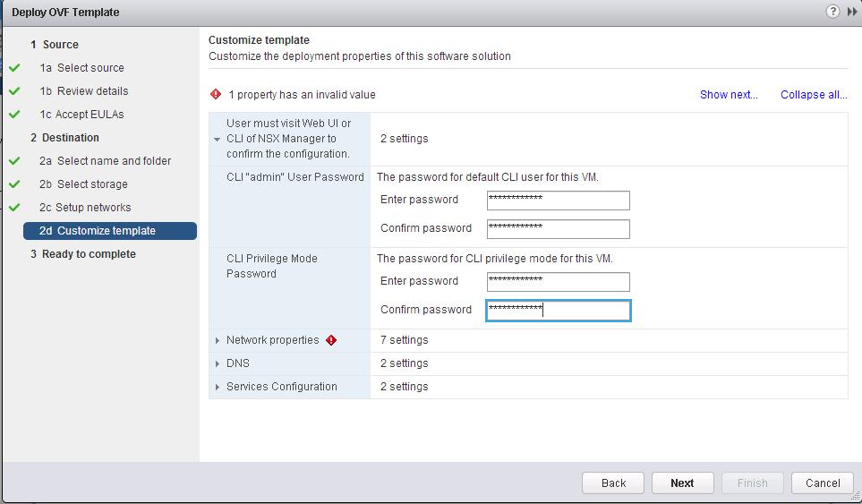Image resolution: width=862 pixels, height=504 pixels.
Task: Click the green checkmark beside Setup networks
Action: point(14,207)
